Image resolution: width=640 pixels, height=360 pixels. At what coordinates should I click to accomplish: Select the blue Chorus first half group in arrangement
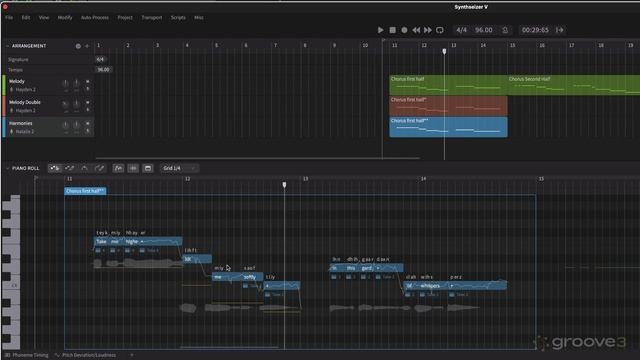[448, 127]
